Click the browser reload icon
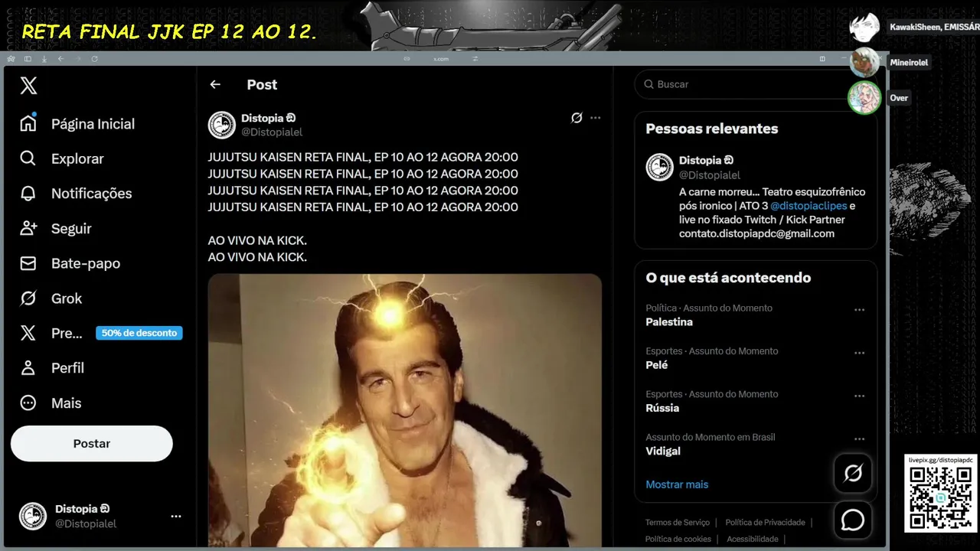This screenshot has height=551, width=980. (94, 59)
